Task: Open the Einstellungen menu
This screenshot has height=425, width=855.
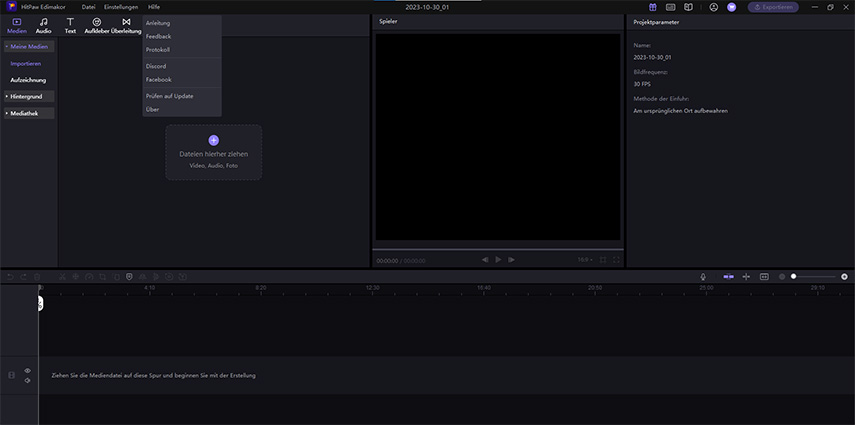Action: click(x=121, y=7)
